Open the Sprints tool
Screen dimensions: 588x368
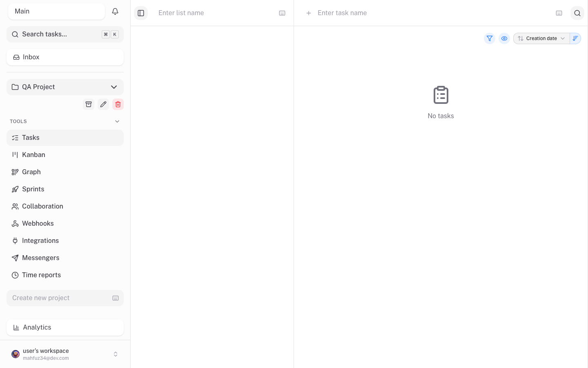(65, 189)
